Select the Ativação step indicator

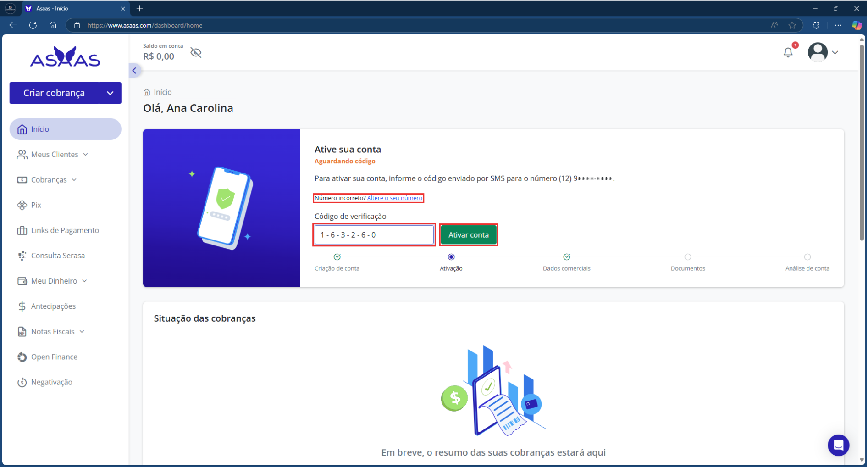click(451, 257)
